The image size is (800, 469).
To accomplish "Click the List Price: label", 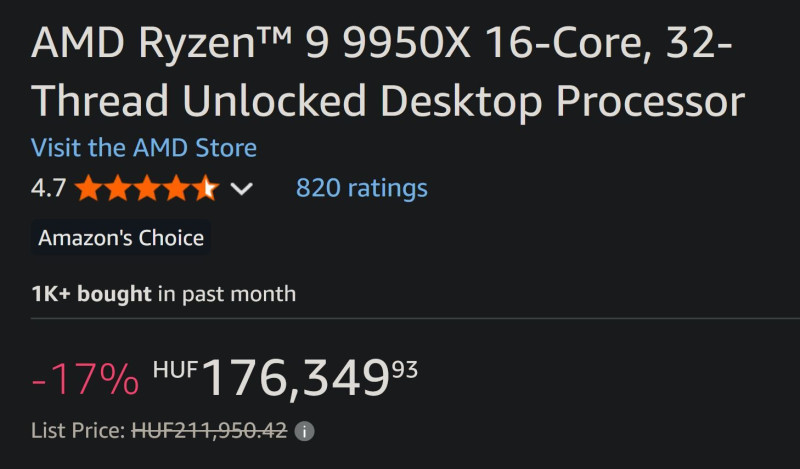I will point(78,431).
